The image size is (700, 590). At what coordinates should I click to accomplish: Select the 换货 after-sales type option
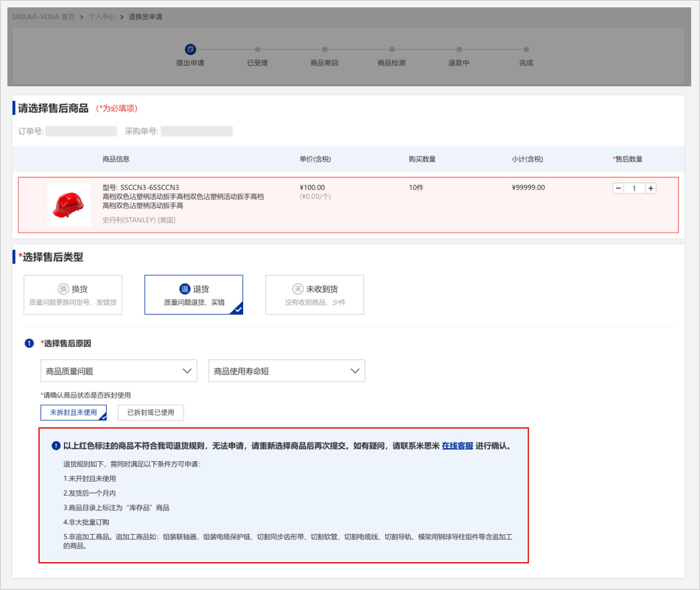(x=73, y=295)
